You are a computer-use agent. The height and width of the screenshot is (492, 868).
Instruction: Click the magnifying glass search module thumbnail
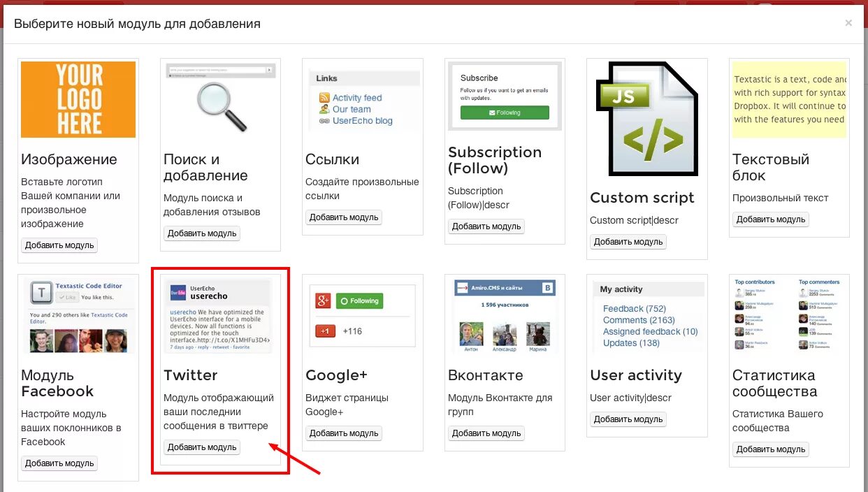click(221, 99)
